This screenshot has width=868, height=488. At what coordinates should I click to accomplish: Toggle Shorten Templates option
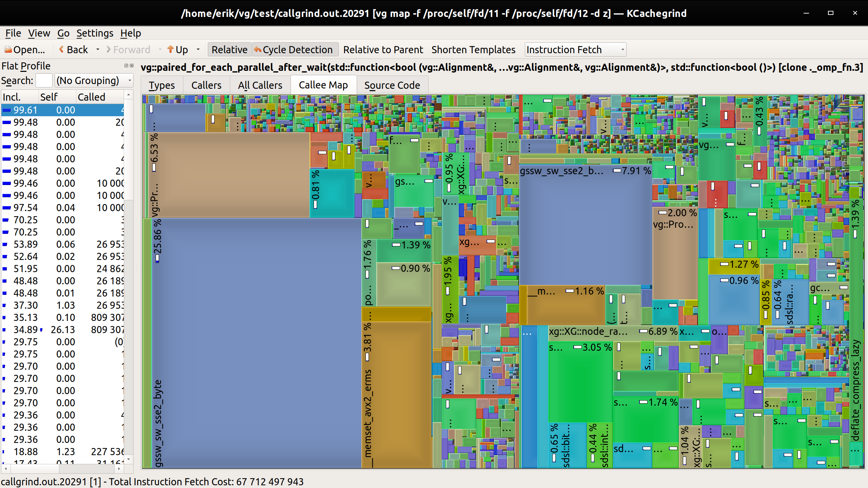473,49
